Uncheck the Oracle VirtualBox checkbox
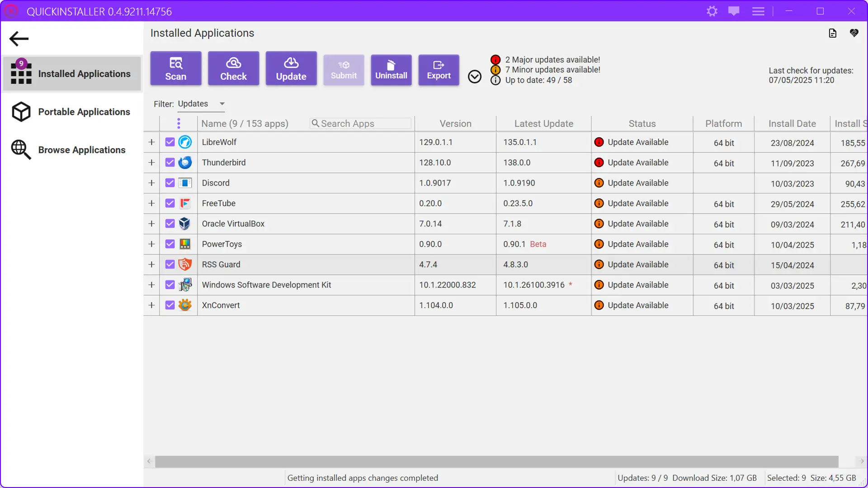The width and height of the screenshot is (868, 488). coord(170,224)
